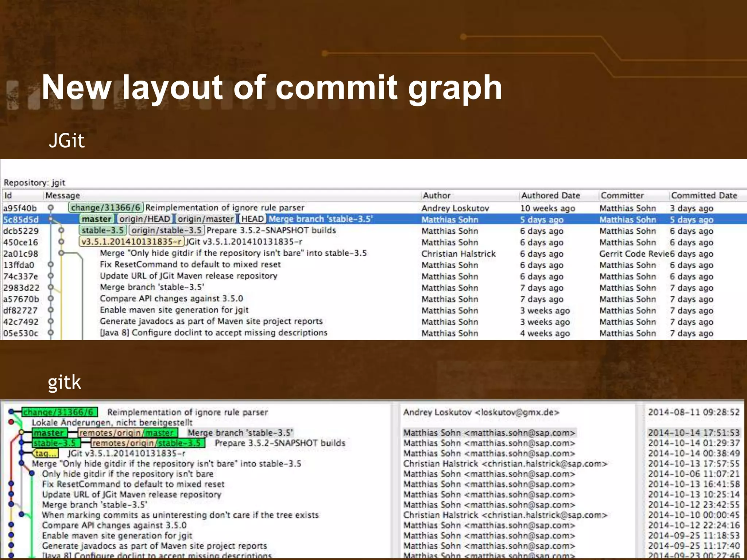This screenshot has width=747, height=560.
Task: Select commit id 2983d22
Action: tap(21, 288)
